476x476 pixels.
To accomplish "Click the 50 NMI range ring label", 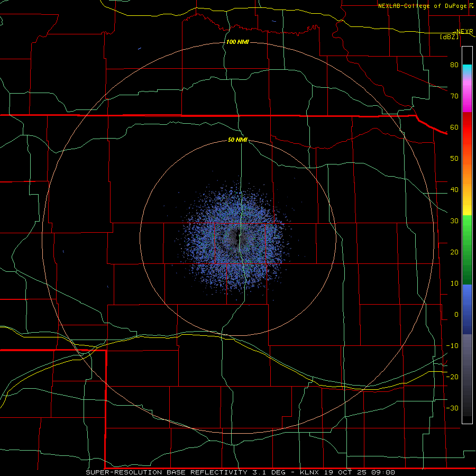I will pos(237,140).
